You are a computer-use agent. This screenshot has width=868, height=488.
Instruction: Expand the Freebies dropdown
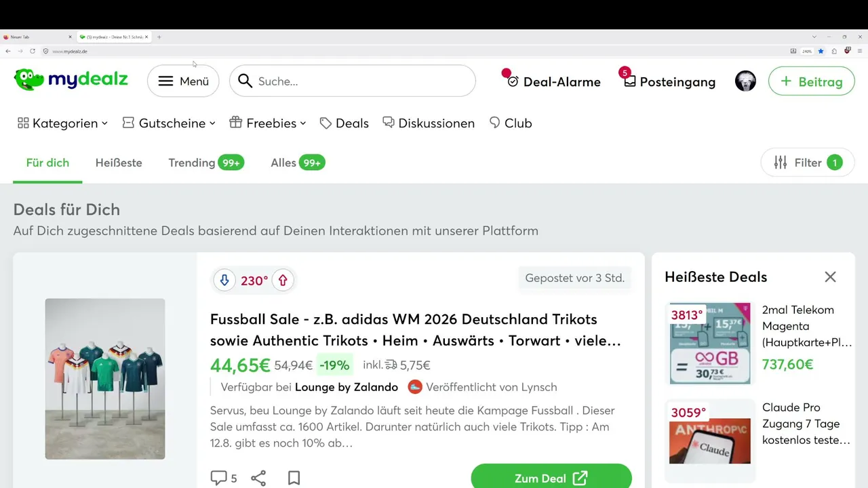tap(268, 123)
